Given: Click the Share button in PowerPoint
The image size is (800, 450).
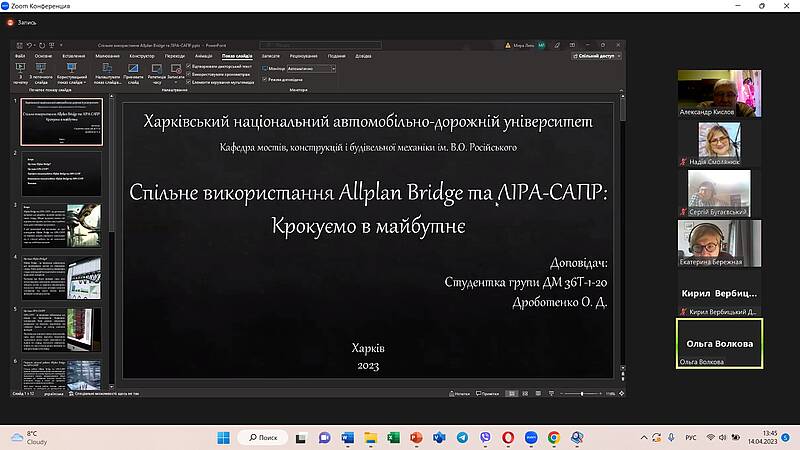Looking at the screenshot, I should tap(596, 56).
